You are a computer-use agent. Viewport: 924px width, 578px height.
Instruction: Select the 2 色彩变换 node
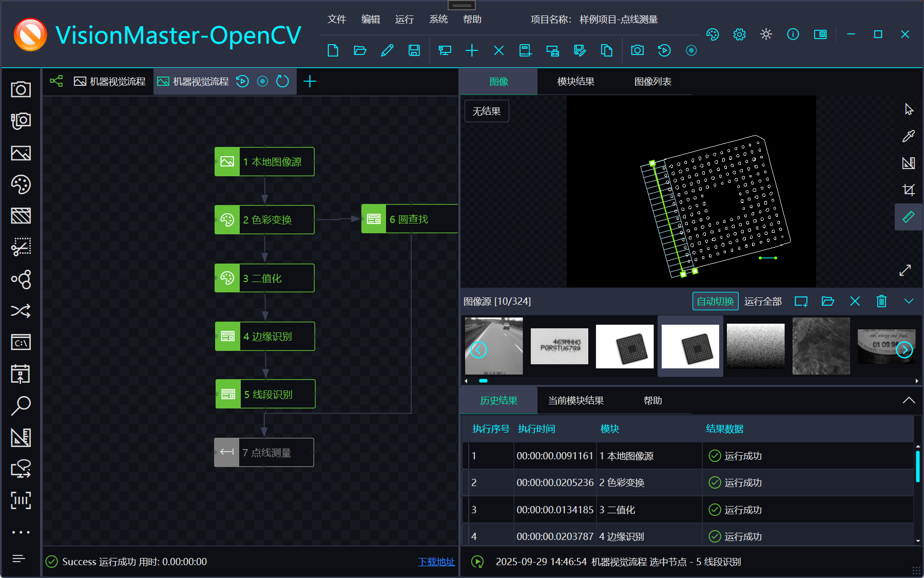tap(264, 220)
